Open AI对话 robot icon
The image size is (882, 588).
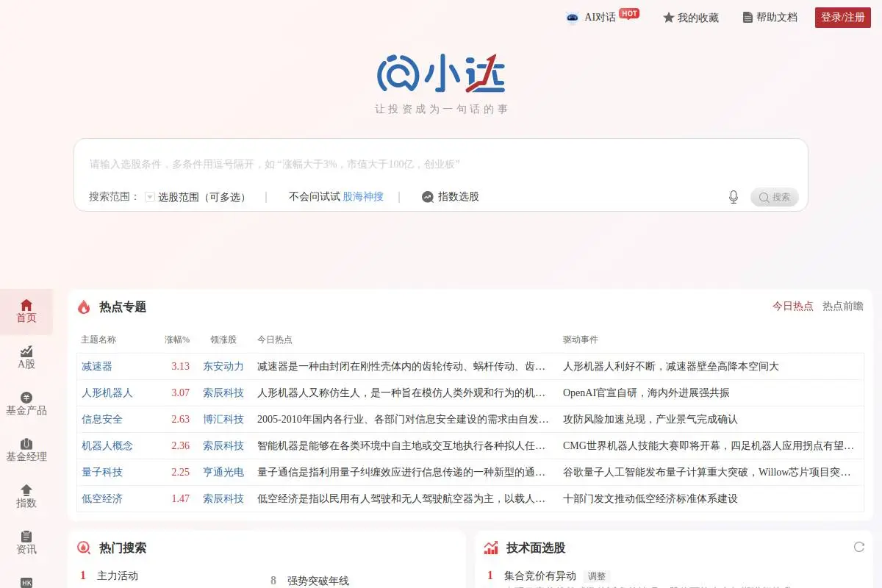pyautogui.click(x=573, y=18)
